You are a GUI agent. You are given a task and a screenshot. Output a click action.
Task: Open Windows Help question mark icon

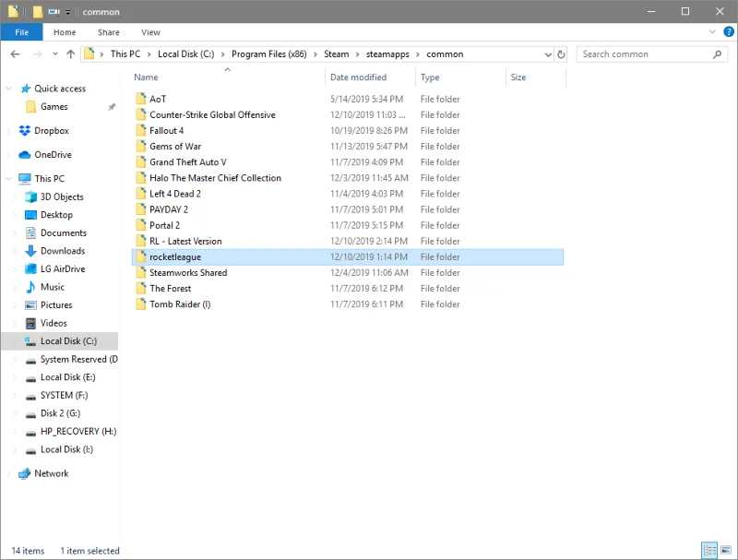coord(728,32)
